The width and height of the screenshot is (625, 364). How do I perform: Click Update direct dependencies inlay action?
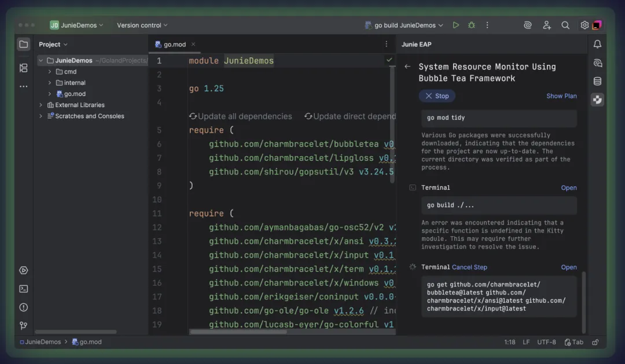click(x=350, y=116)
